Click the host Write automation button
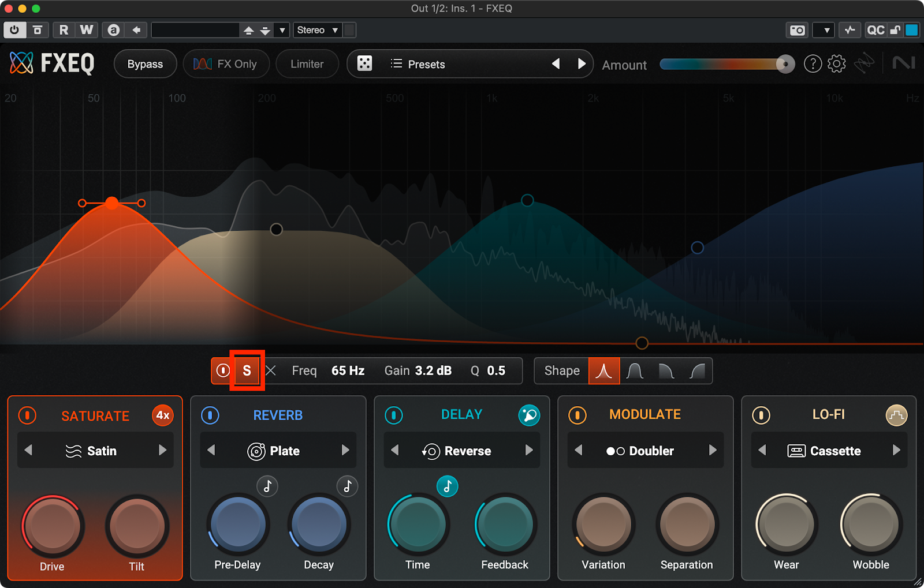Image resolution: width=924 pixels, height=588 pixels. coord(86,30)
